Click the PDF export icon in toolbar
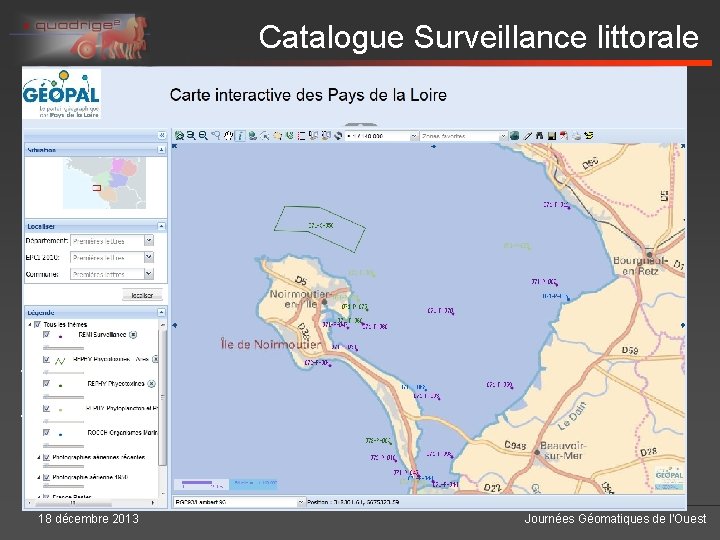720x540 pixels. 564,136
